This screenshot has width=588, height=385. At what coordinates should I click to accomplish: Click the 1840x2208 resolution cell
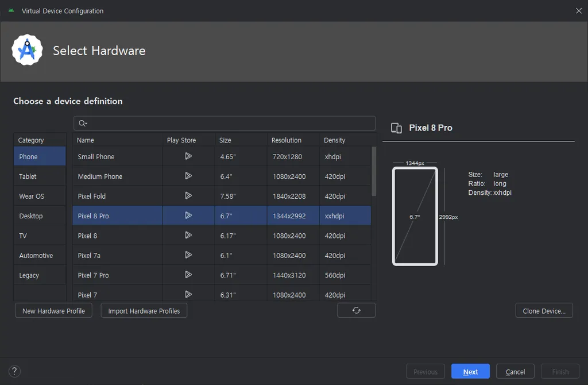(x=293, y=197)
